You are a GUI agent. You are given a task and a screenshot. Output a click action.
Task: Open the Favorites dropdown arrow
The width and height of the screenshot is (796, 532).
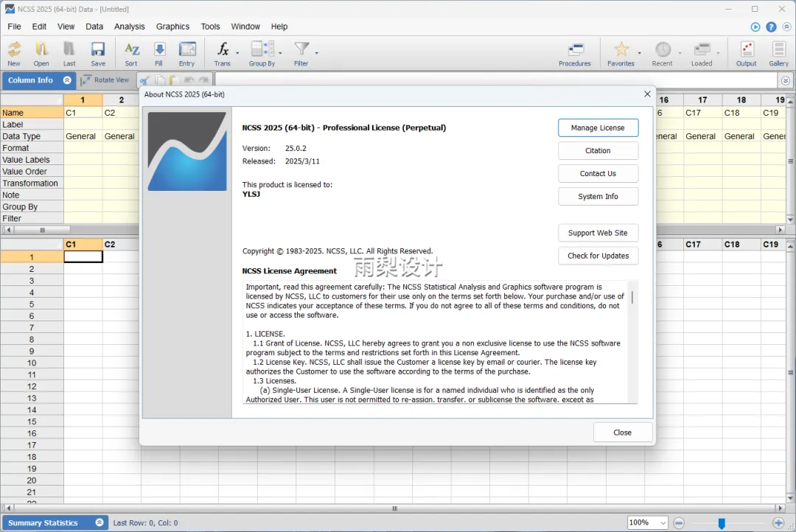[x=639, y=53]
